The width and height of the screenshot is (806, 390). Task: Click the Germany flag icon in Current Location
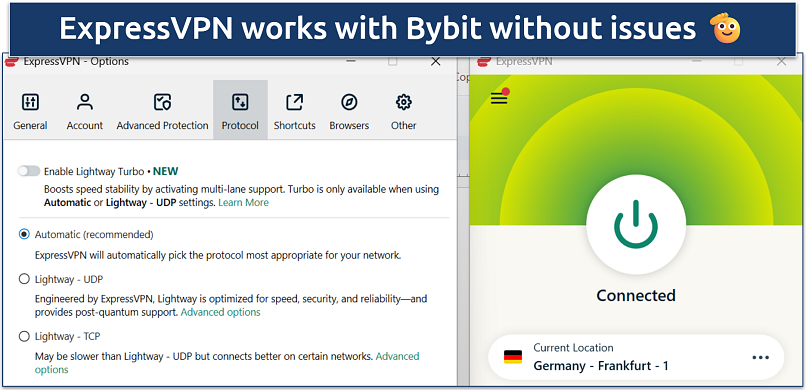[512, 357]
